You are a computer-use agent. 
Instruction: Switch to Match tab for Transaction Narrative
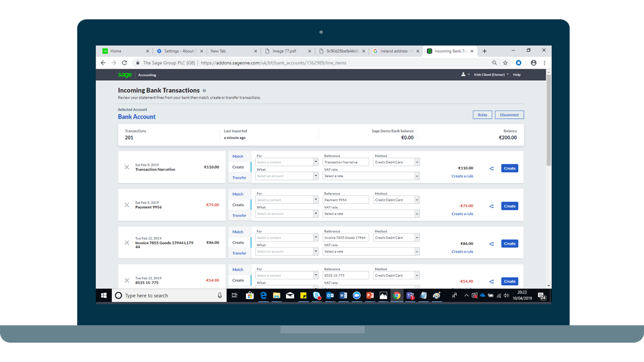click(x=238, y=156)
